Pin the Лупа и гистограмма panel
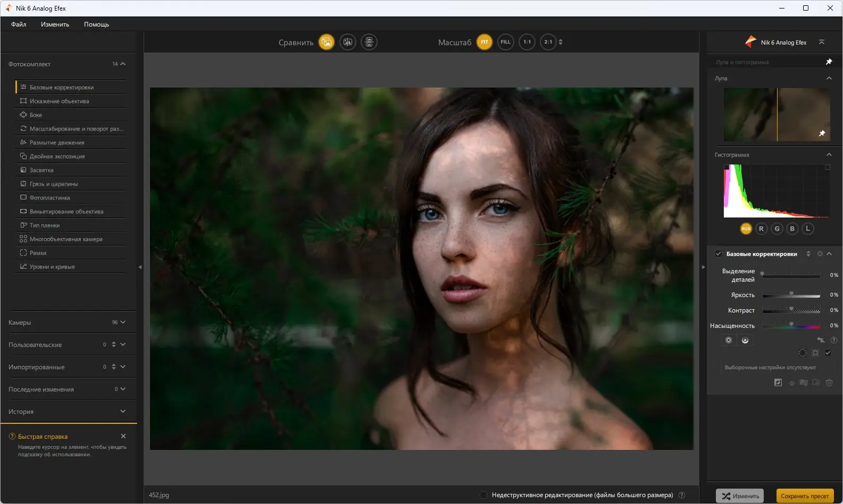The height and width of the screenshot is (504, 843). (829, 62)
